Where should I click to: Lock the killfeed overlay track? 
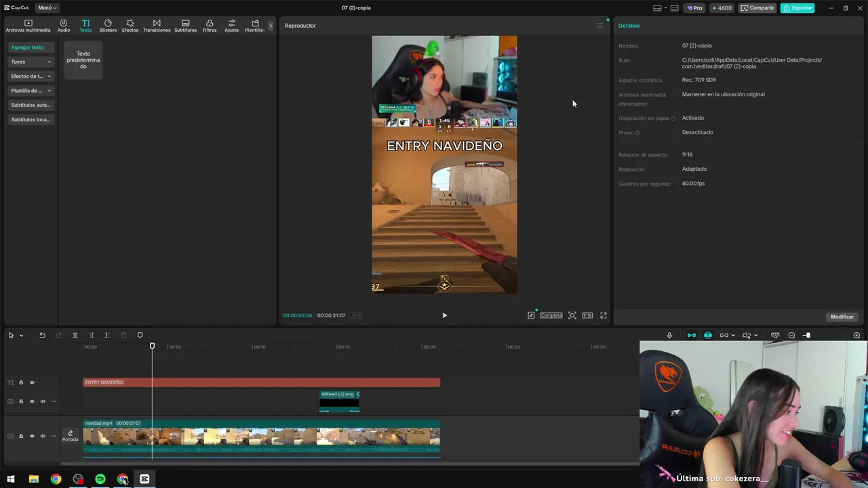21,401
